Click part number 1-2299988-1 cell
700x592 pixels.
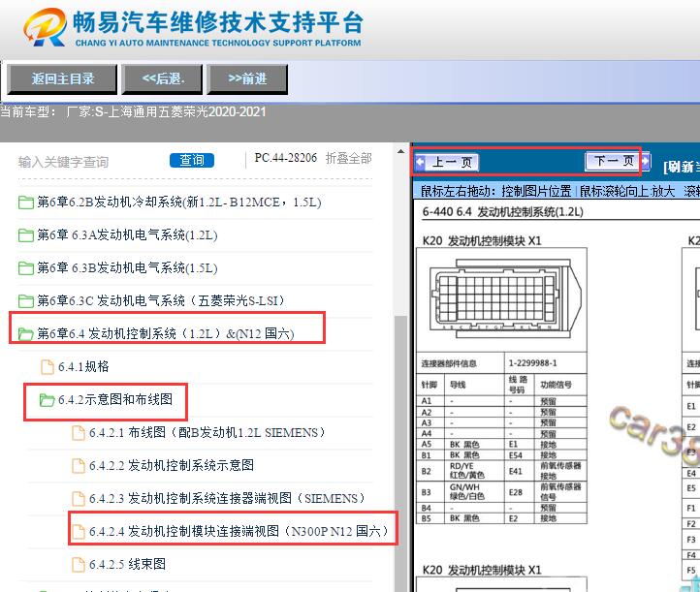point(546,363)
